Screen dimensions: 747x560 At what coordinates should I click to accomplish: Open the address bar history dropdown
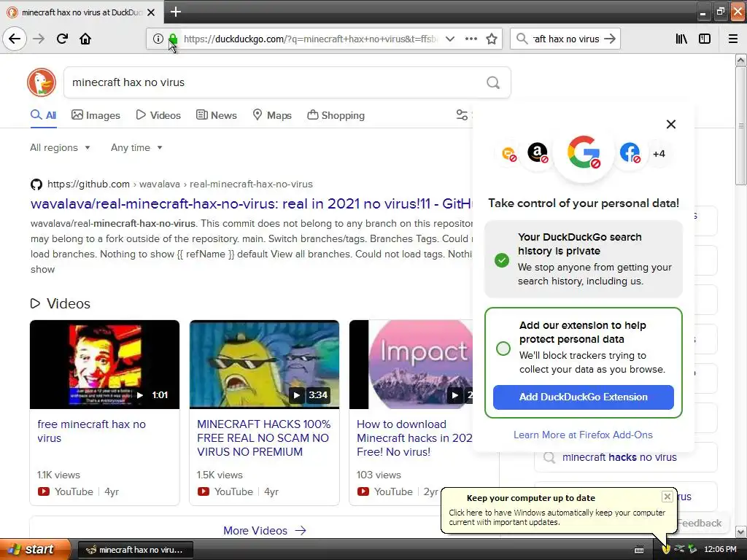coord(449,39)
